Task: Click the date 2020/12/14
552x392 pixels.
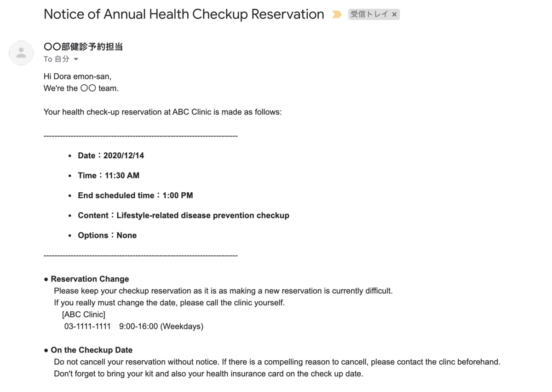Action: tap(124, 156)
